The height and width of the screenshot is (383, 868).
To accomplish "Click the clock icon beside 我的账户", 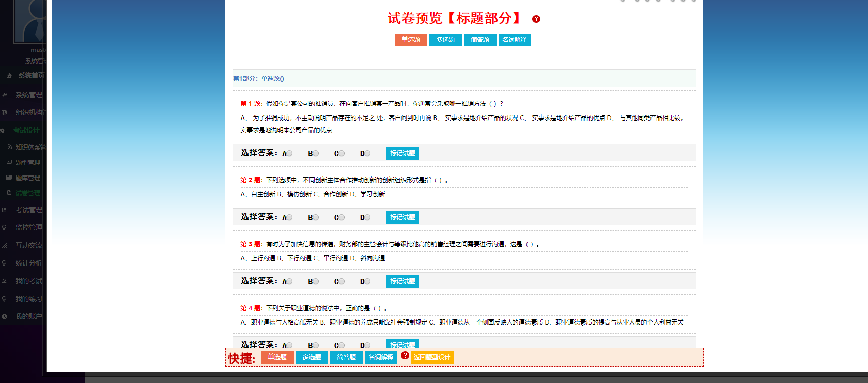I will coord(4,316).
